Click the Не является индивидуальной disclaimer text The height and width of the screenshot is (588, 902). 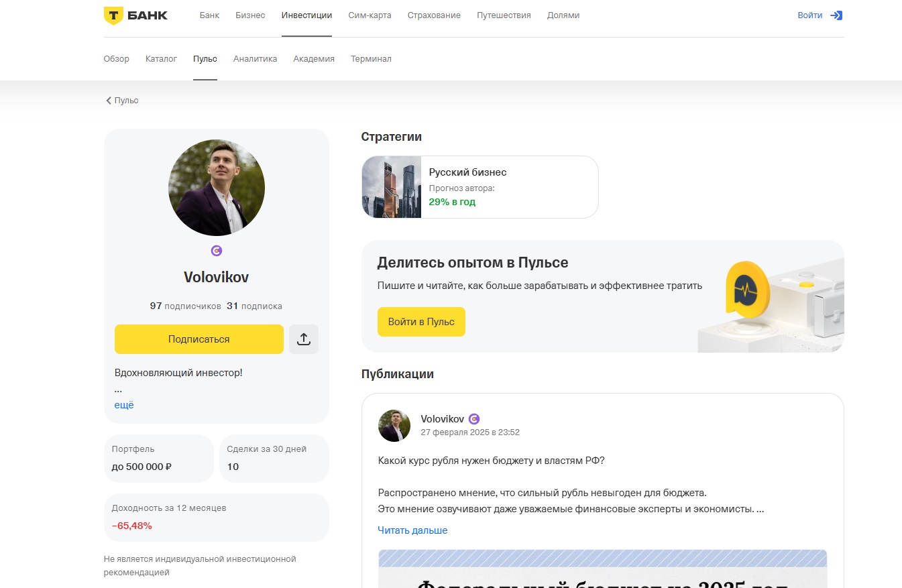point(200,566)
